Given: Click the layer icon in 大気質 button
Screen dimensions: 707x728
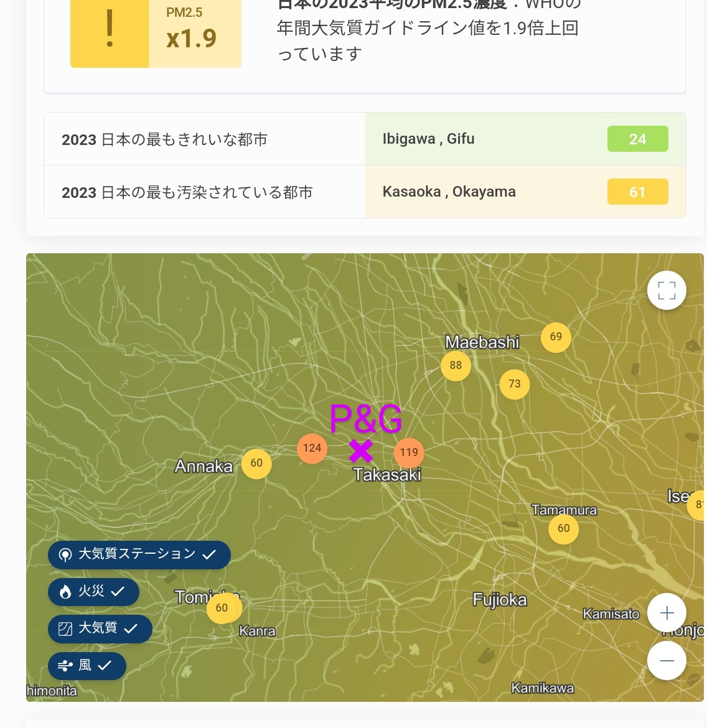Looking at the screenshot, I should pyautogui.click(x=65, y=629).
